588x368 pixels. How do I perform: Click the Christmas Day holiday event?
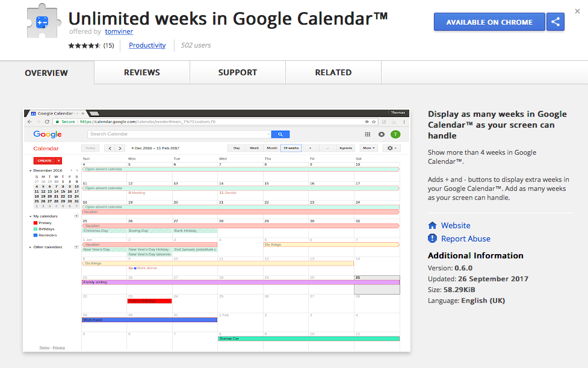pos(104,231)
